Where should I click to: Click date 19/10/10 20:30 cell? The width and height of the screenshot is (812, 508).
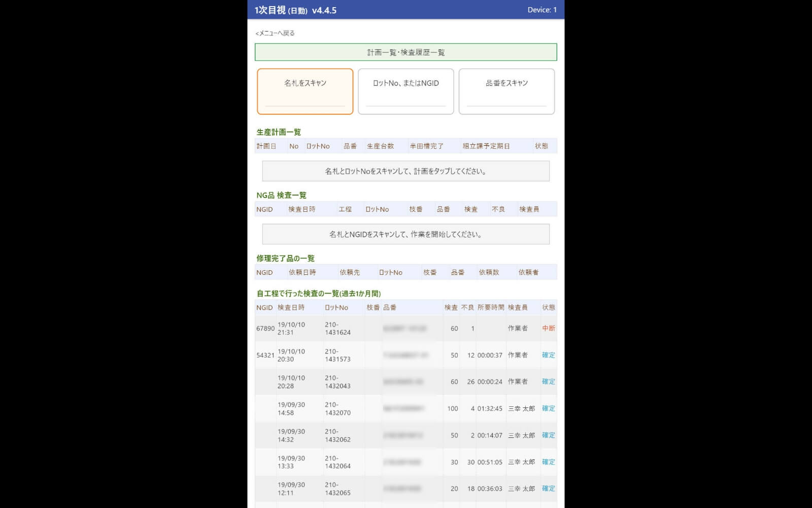(291, 355)
